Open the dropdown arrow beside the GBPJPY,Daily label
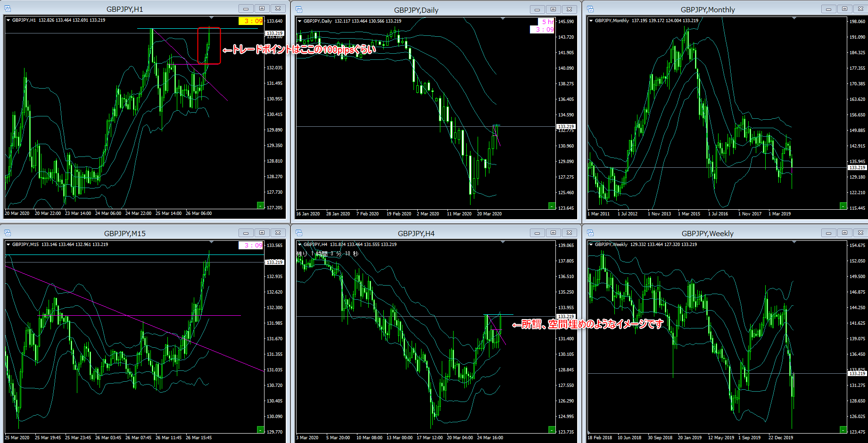868x443 pixels. (299, 21)
